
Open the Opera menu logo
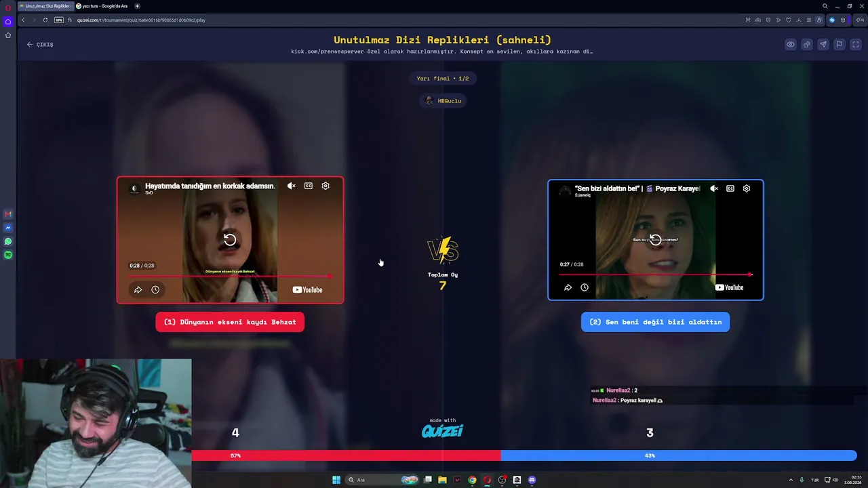coord(8,7)
